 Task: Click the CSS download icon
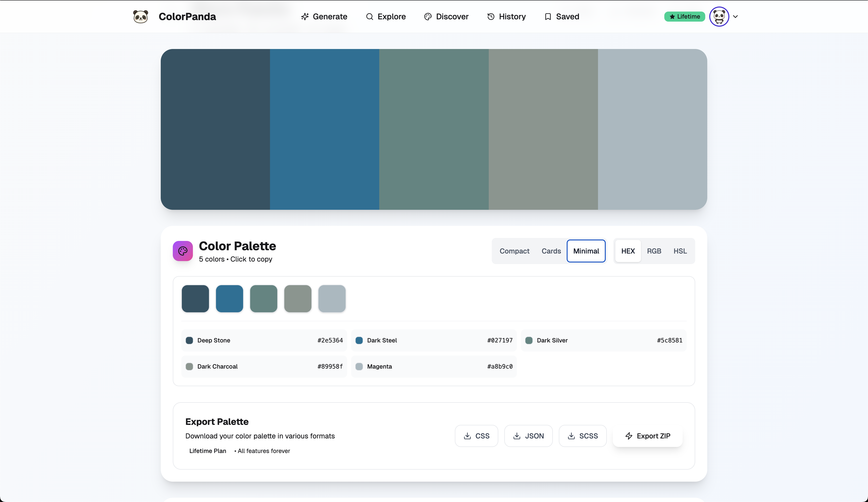pyautogui.click(x=467, y=436)
